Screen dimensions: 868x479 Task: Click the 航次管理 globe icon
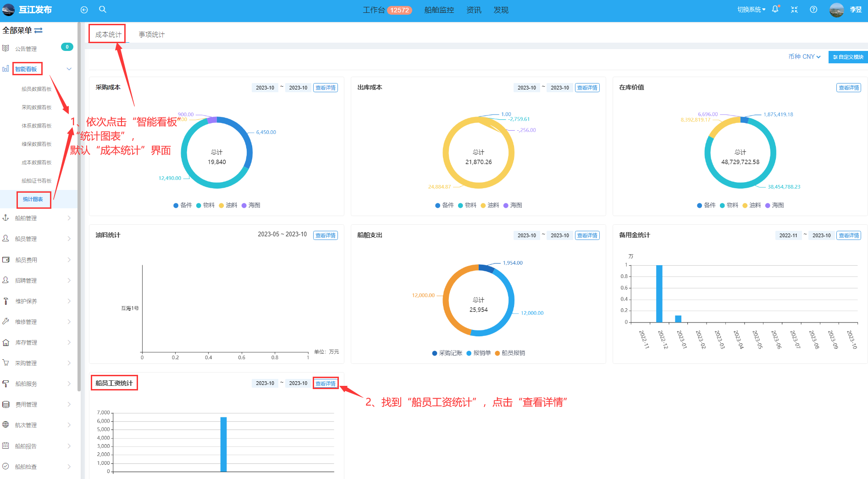click(6, 425)
